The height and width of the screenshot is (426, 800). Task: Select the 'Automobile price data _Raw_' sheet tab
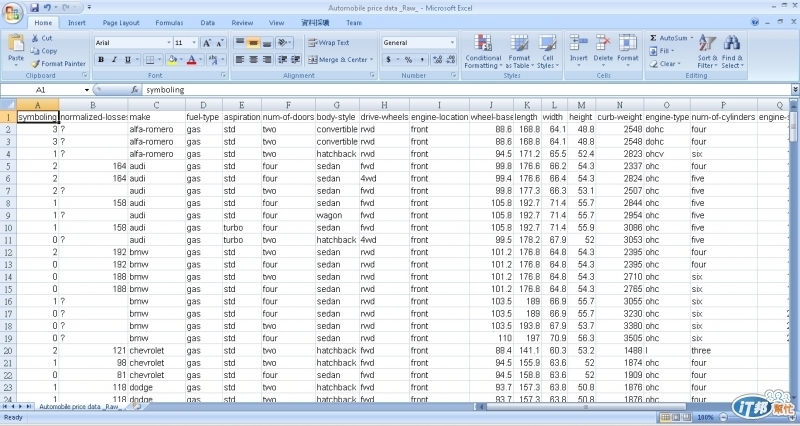pos(79,407)
